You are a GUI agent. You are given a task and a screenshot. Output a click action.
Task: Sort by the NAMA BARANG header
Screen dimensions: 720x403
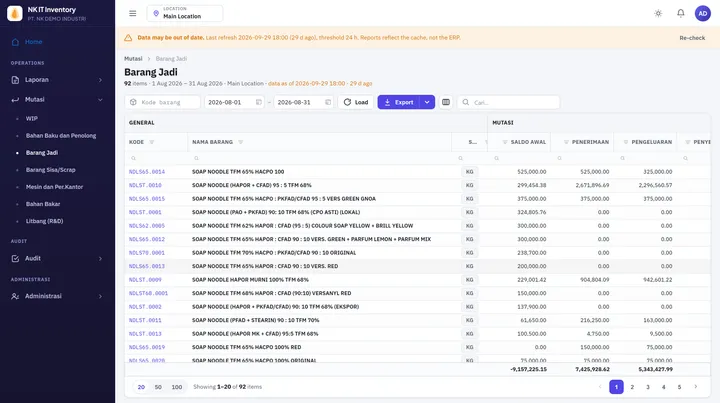click(x=212, y=142)
